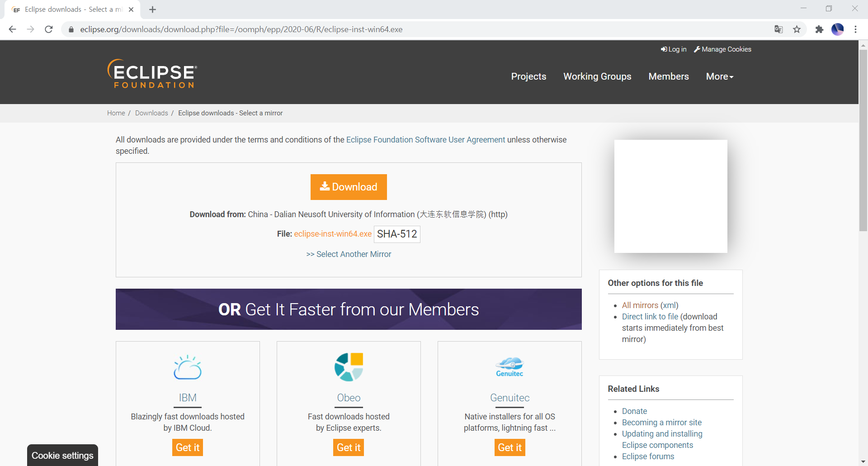Go to the Downloads breadcrumb
Screen dimensions: 868x466
click(151, 113)
